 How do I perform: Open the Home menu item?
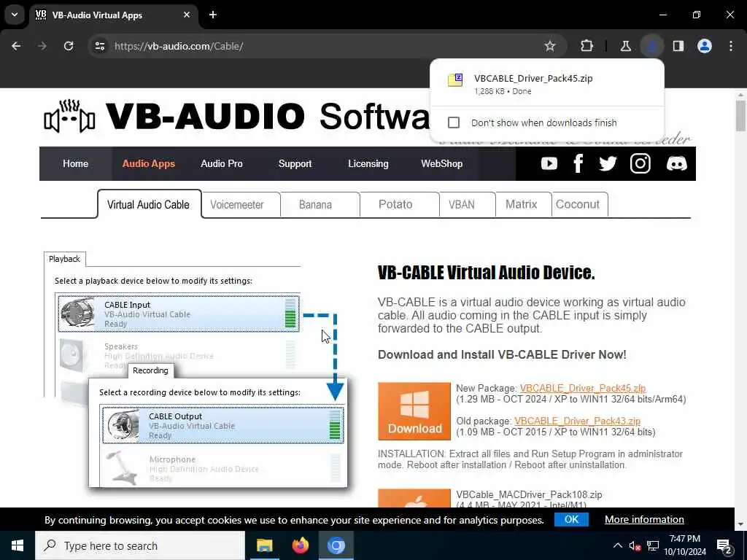coord(75,164)
